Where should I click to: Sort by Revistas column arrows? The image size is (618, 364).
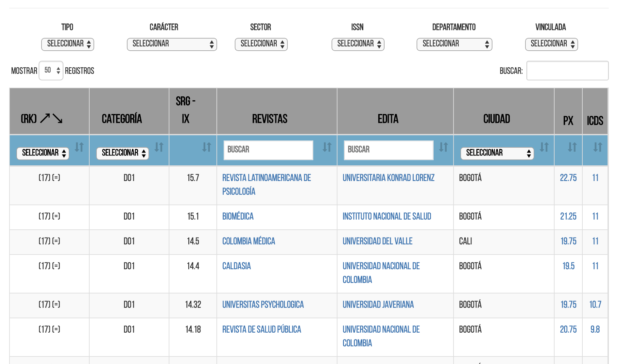[327, 147]
